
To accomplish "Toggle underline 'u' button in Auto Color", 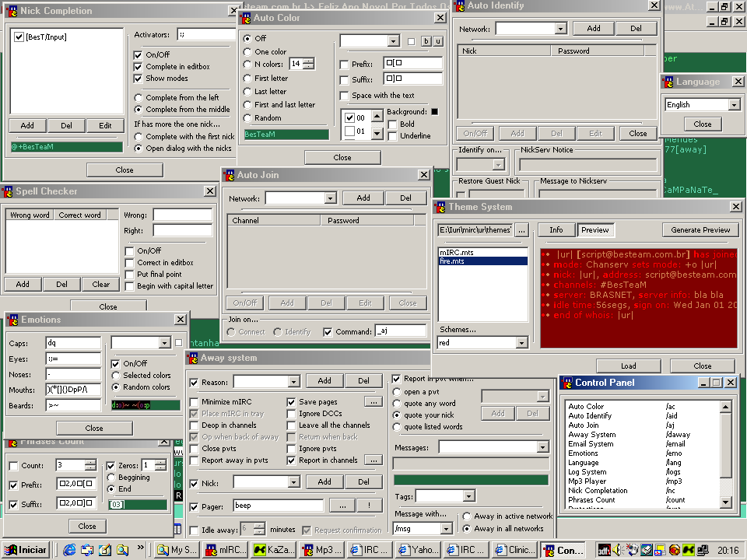I will [x=438, y=41].
